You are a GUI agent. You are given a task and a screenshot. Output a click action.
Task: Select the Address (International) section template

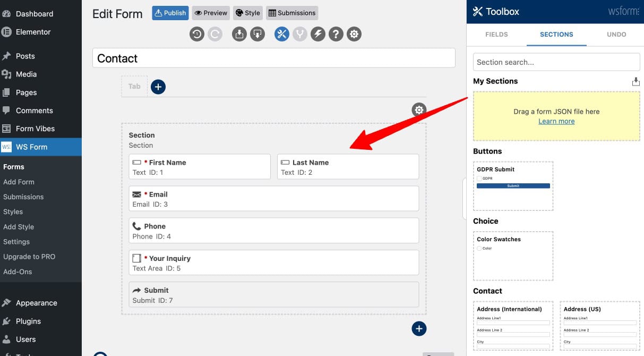pyautogui.click(x=513, y=326)
